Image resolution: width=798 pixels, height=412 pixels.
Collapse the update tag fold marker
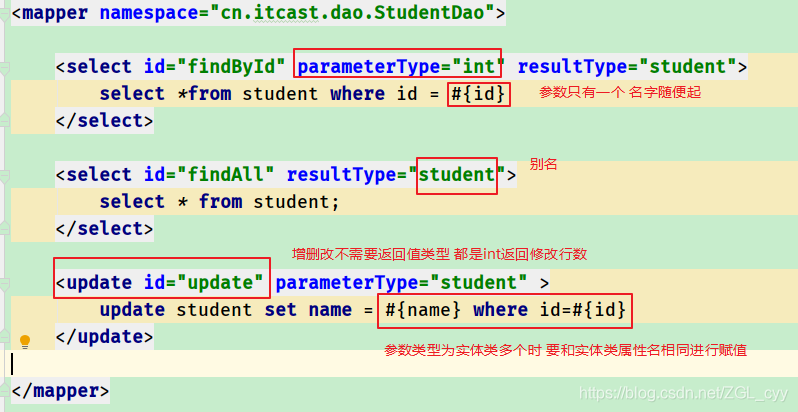point(4,283)
